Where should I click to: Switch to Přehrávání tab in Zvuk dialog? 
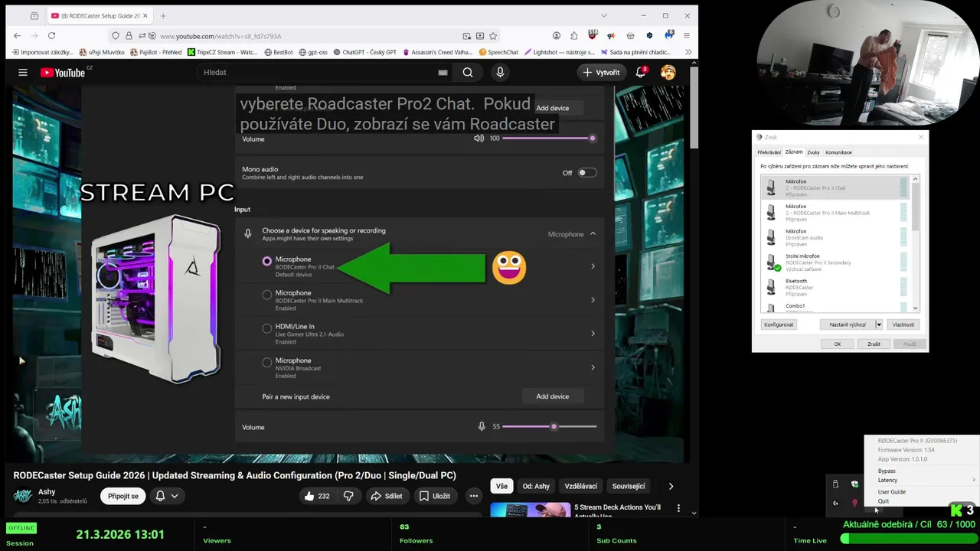(x=769, y=152)
